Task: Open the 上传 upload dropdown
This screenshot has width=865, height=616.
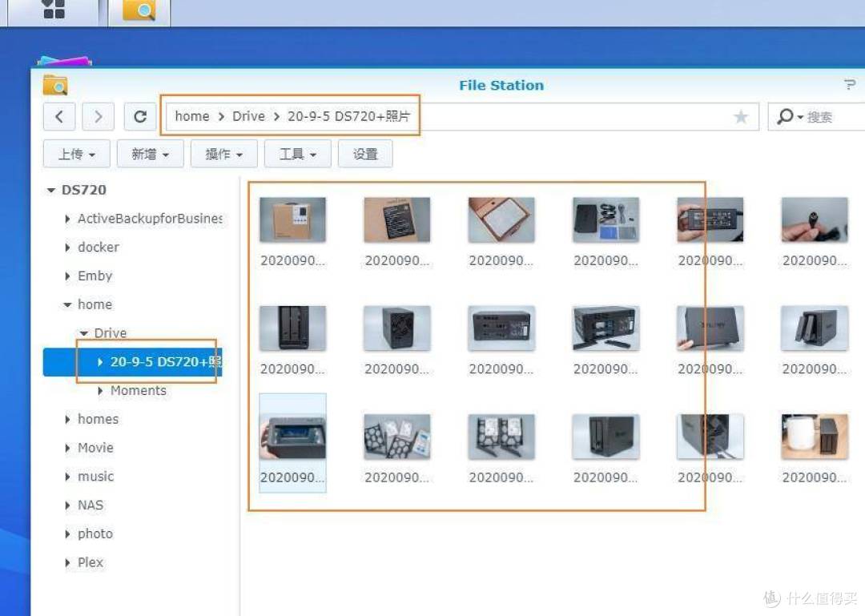Action: point(76,154)
